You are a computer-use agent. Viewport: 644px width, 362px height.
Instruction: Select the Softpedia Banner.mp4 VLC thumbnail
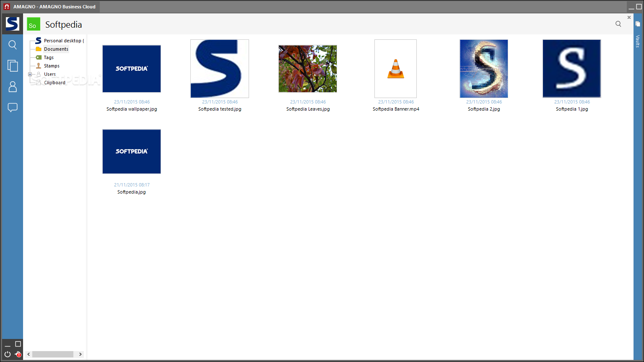[396, 69]
